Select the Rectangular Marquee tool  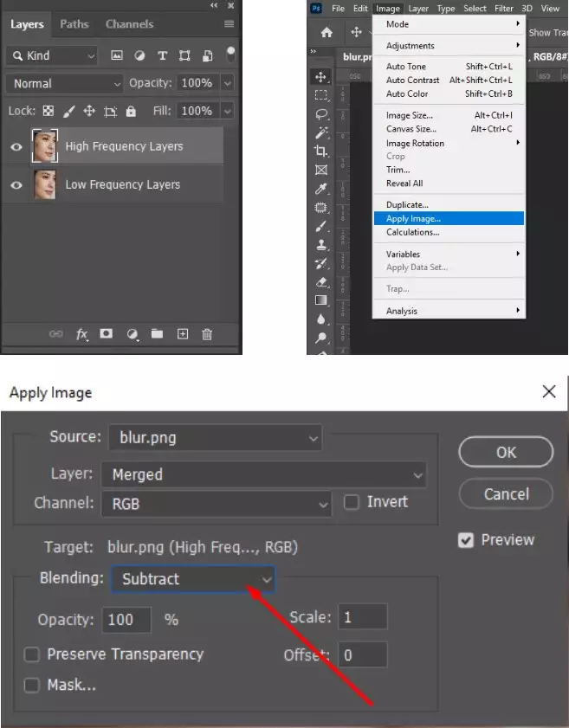click(321, 95)
